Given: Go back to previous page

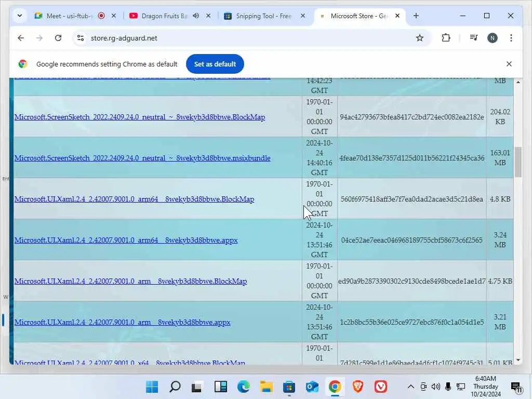Looking at the screenshot, I should [21, 38].
